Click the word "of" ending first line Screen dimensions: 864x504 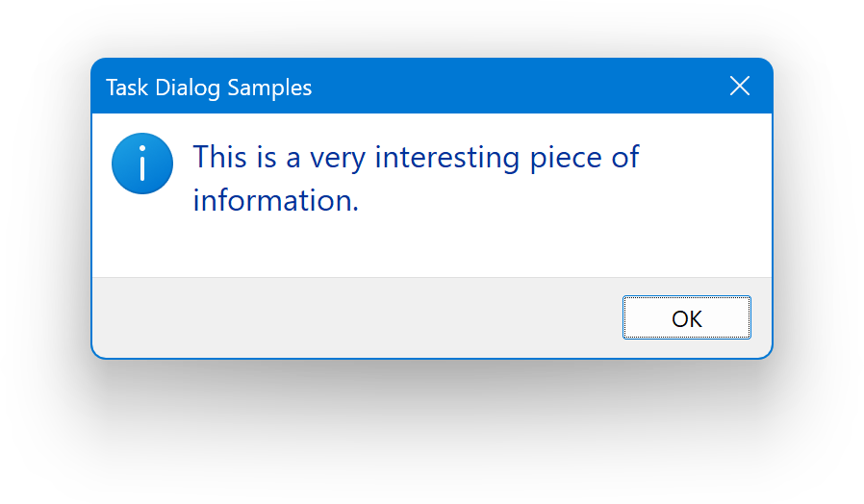(625, 157)
